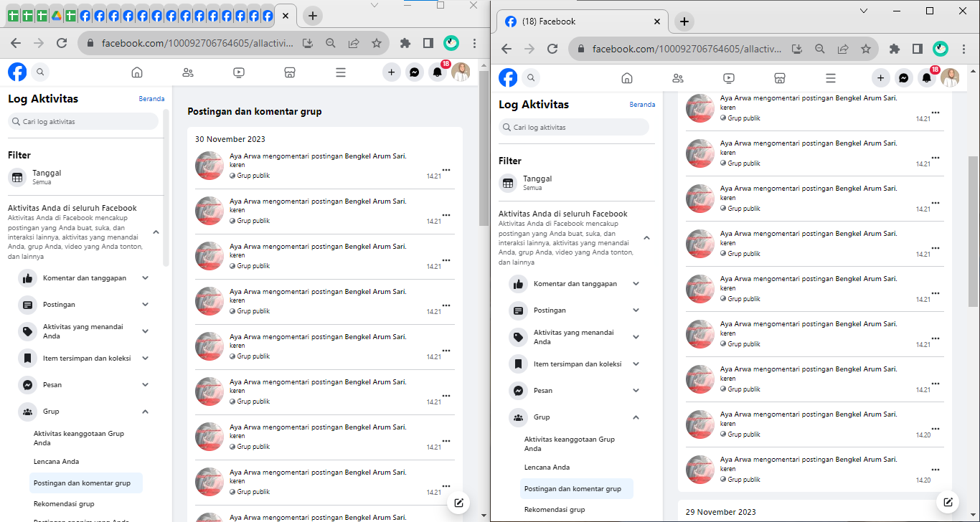The image size is (980, 522).
Task: Open Marketplace icon in right window
Action: (780, 78)
